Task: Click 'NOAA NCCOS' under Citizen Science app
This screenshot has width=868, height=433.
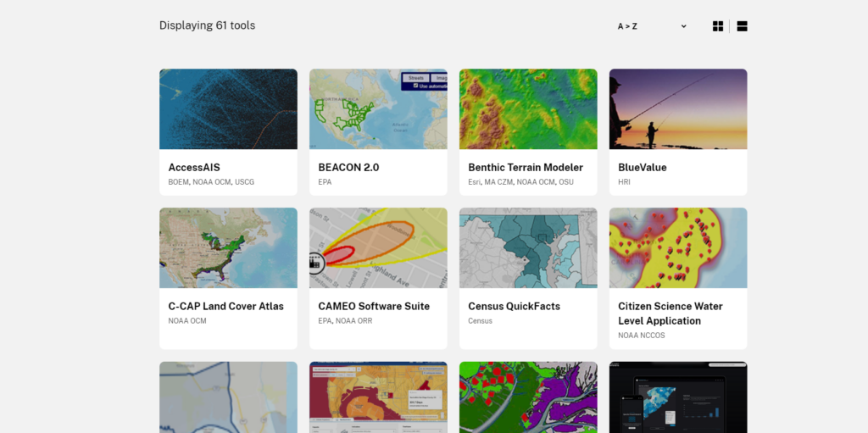Action: click(x=642, y=336)
